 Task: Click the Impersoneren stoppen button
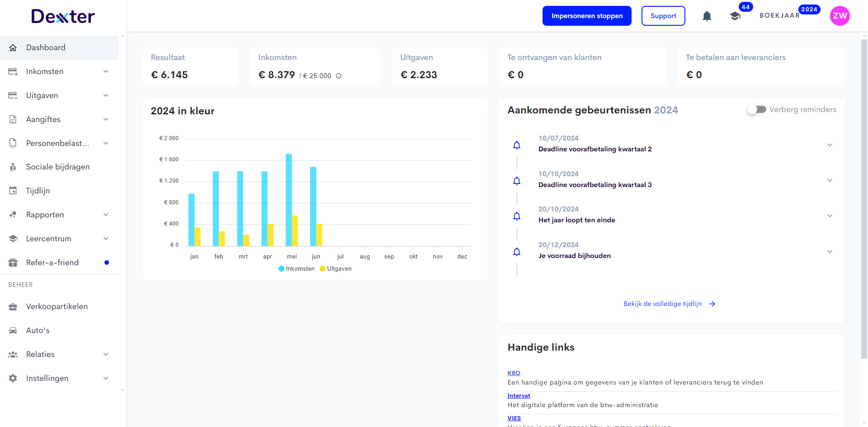point(587,16)
